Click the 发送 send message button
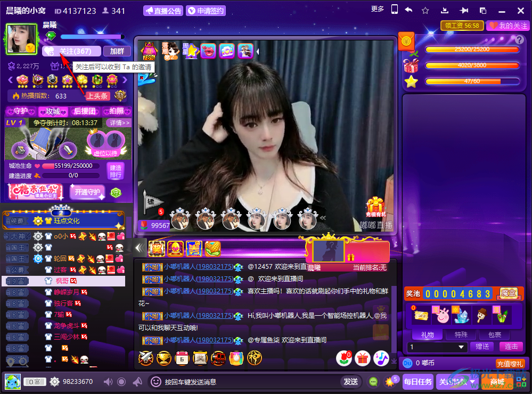Screen dimensions: 532x394 (350, 382)
